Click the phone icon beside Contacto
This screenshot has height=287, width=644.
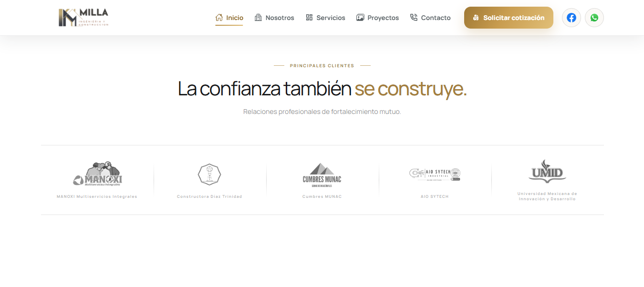tap(414, 18)
